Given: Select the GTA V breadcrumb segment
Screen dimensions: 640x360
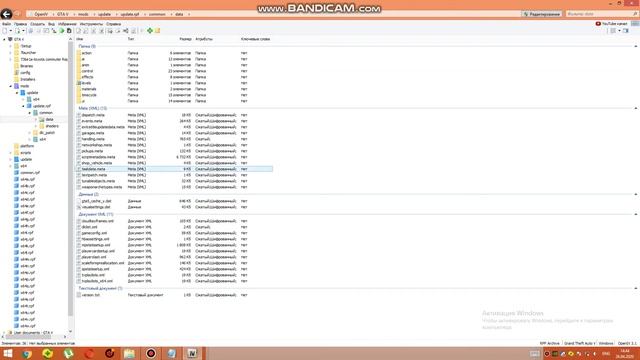Looking at the screenshot, I should pos(62,14).
